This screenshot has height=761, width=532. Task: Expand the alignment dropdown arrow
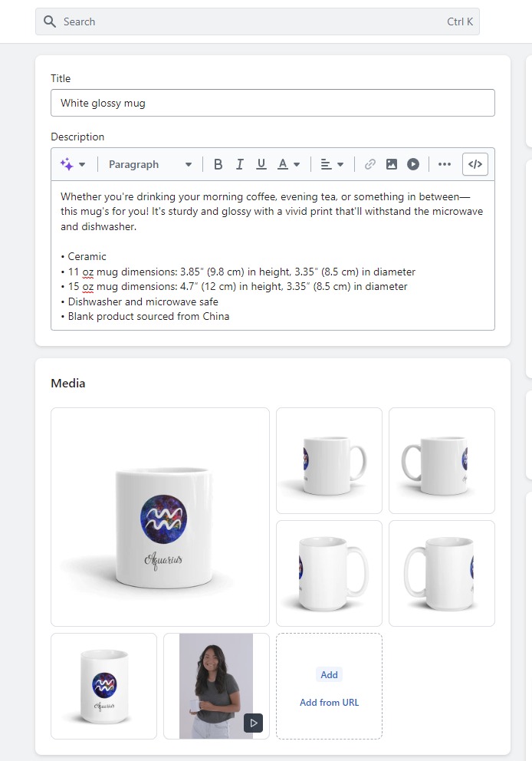click(340, 164)
